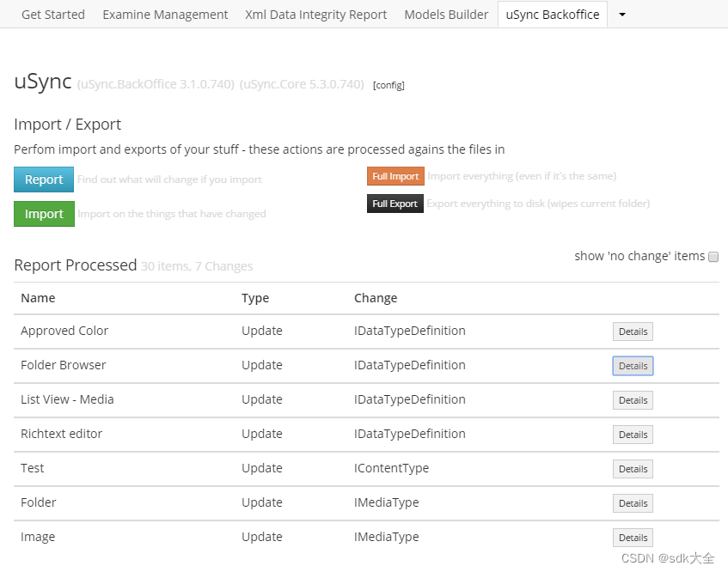The image size is (728, 572).
Task: Click the green Import button
Action: click(x=44, y=214)
